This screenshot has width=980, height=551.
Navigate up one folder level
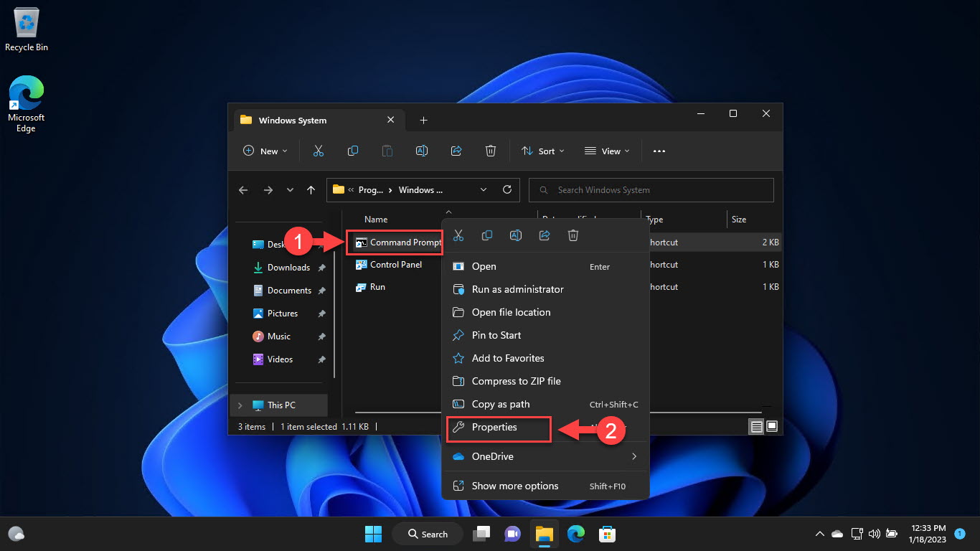[311, 190]
